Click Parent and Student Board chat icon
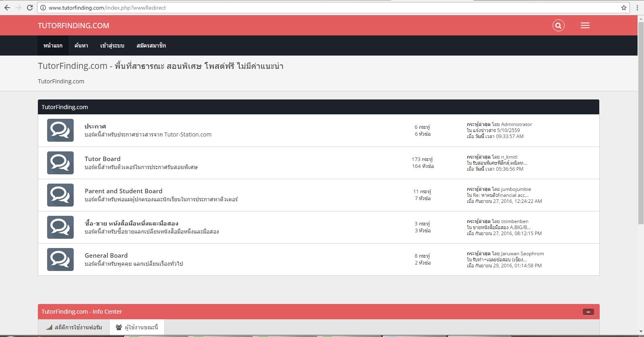This screenshot has width=644, height=337. coord(60,195)
